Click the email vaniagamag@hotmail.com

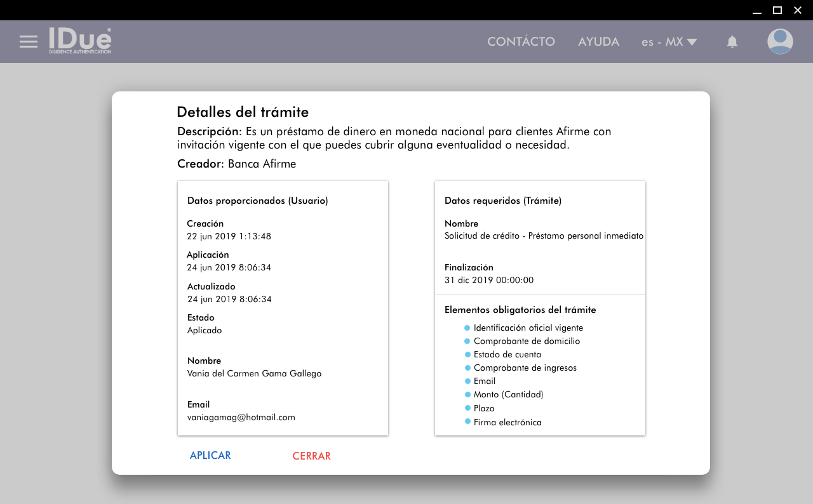click(x=241, y=418)
